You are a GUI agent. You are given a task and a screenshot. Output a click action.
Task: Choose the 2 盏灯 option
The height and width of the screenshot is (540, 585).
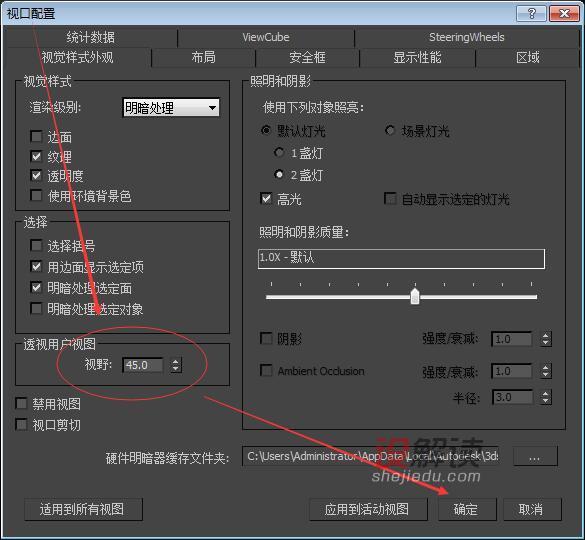[x=279, y=174]
